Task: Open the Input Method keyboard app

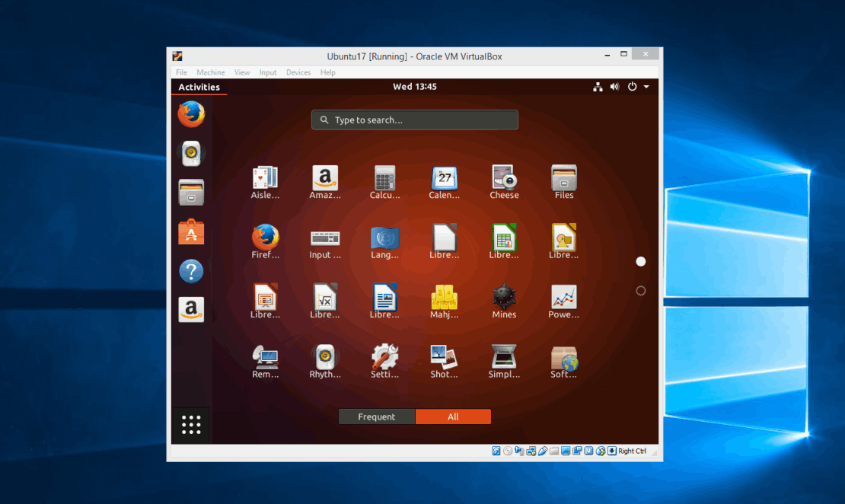Action: (325, 243)
